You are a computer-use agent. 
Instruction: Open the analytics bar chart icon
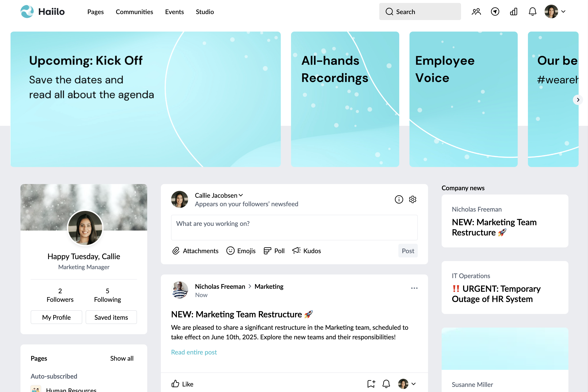click(514, 12)
